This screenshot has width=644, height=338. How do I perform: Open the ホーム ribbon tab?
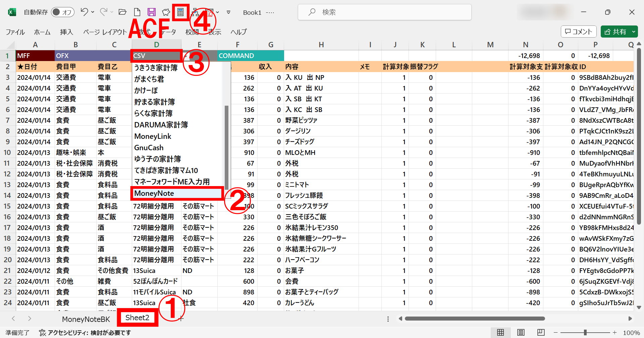tap(42, 32)
